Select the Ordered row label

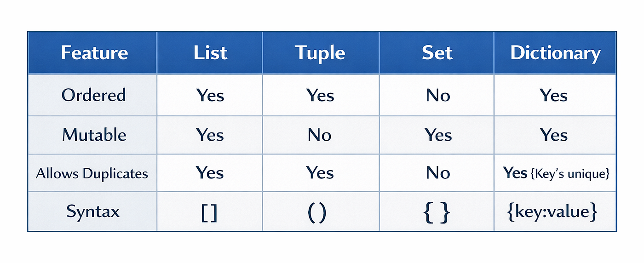pyautogui.click(x=94, y=95)
